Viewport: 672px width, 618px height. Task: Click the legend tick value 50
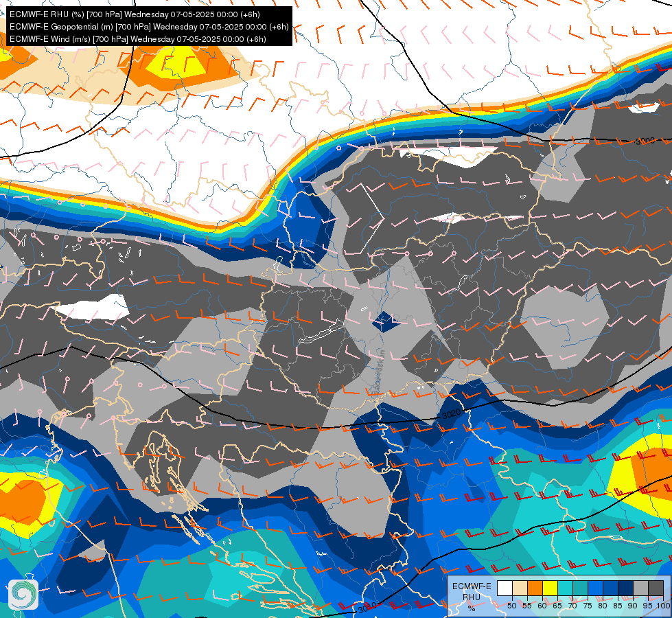[511, 606]
